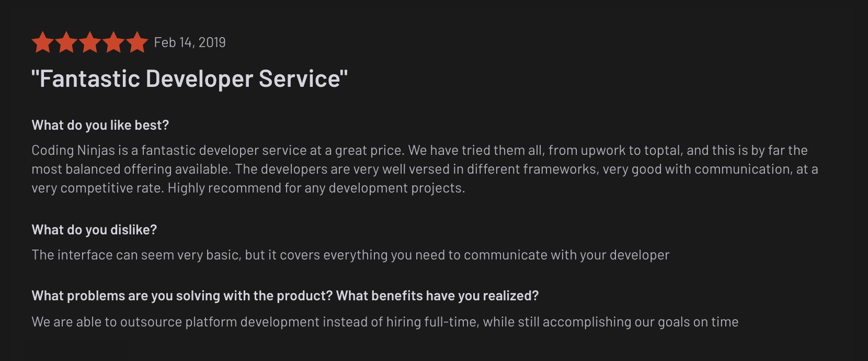Click the "What do you dislike?" heading
Screen dimensions: 868x361
pos(94,230)
